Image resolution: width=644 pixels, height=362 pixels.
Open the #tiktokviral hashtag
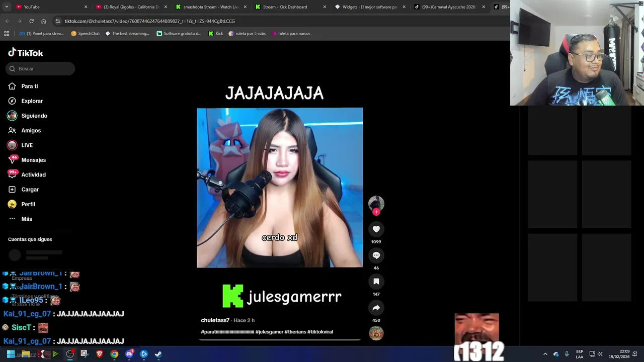pyautogui.click(x=320, y=332)
